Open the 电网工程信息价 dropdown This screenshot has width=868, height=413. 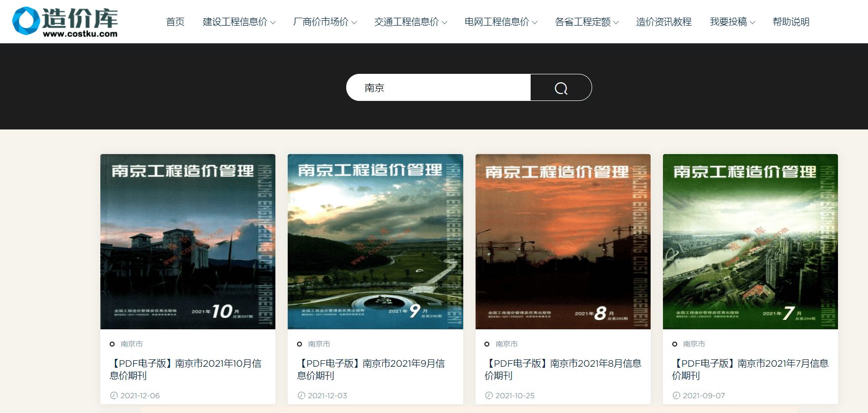[501, 22]
